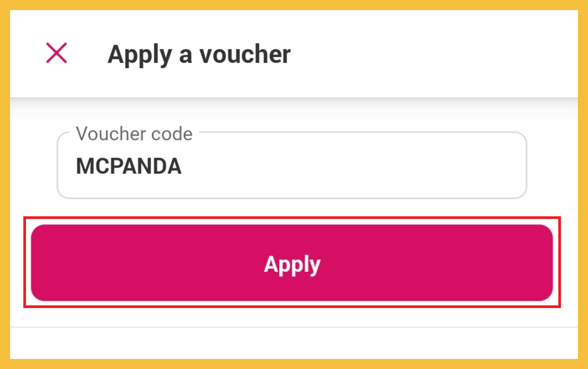The width and height of the screenshot is (588, 369).
Task: Apply the entered voucher code
Action: pos(292,263)
